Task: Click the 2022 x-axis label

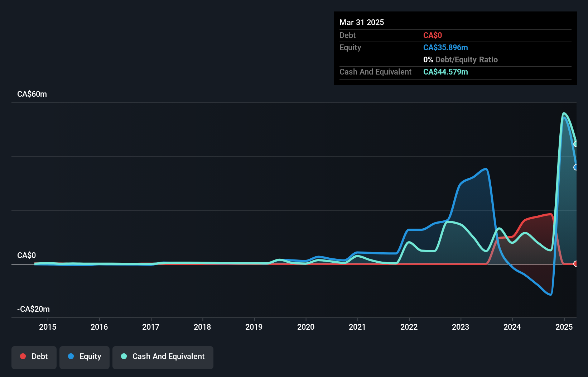Action: pyautogui.click(x=409, y=327)
